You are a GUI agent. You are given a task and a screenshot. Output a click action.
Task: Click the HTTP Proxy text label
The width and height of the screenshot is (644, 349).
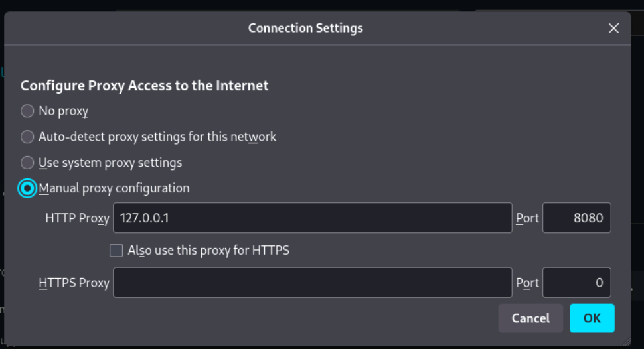point(77,218)
